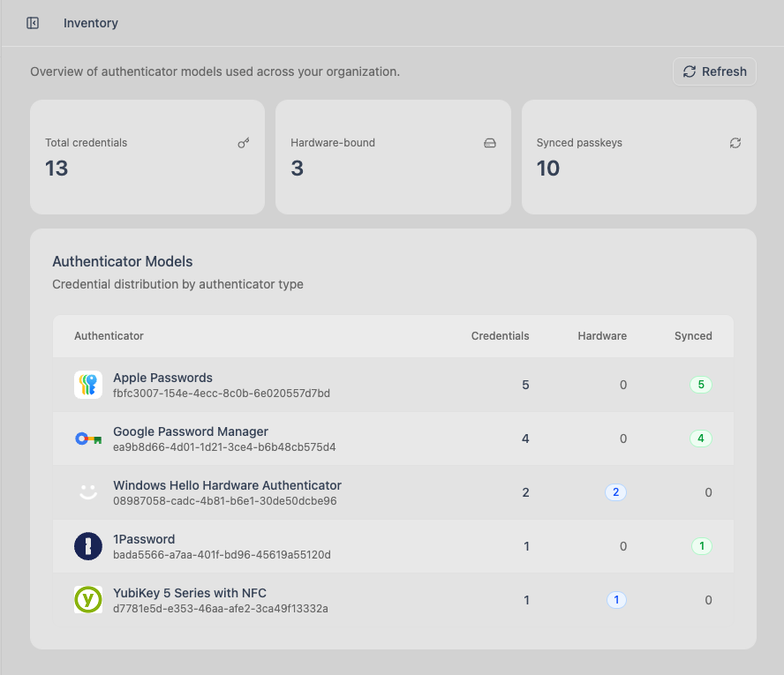Click the Credentials column header
This screenshot has width=784, height=675.
500,336
